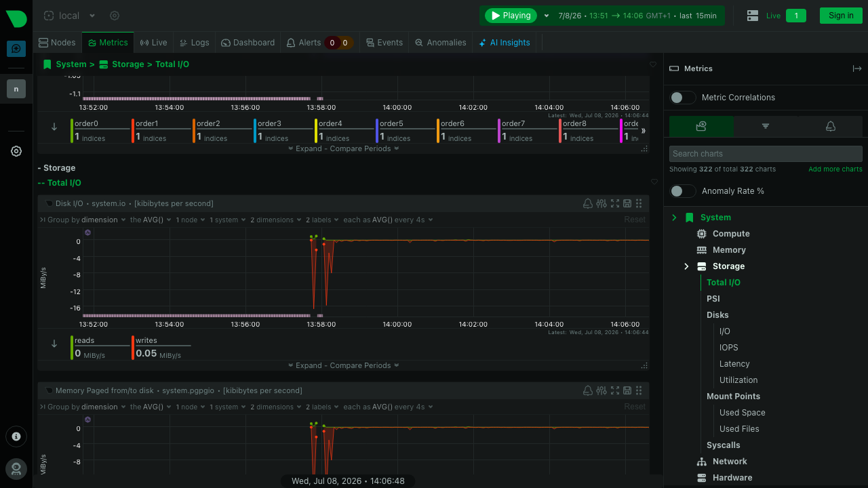Click the user avatar at sidebar bottom
This screenshot has height=488, width=868.
(x=16, y=468)
